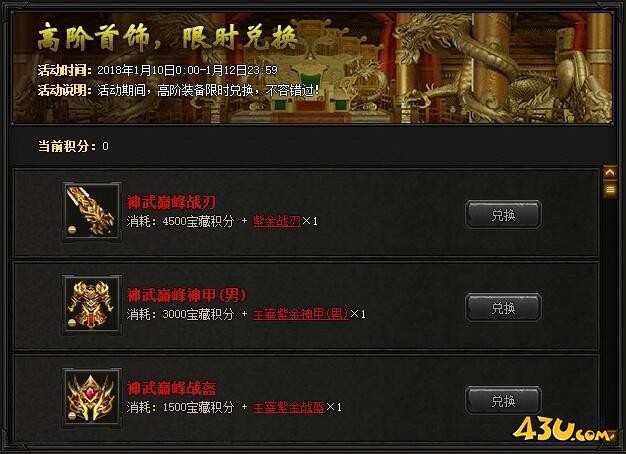Exchange for 神武巅峰战盔 via 兑换 button
Image resolution: width=626 pixels, height=454 pixels.
click(503, 400)
